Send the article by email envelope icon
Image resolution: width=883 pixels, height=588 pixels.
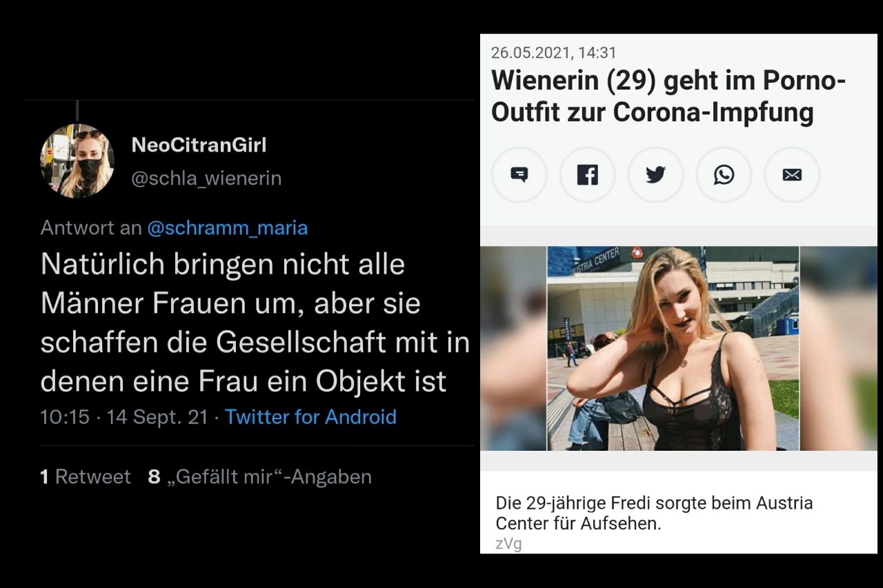(792, 175)
